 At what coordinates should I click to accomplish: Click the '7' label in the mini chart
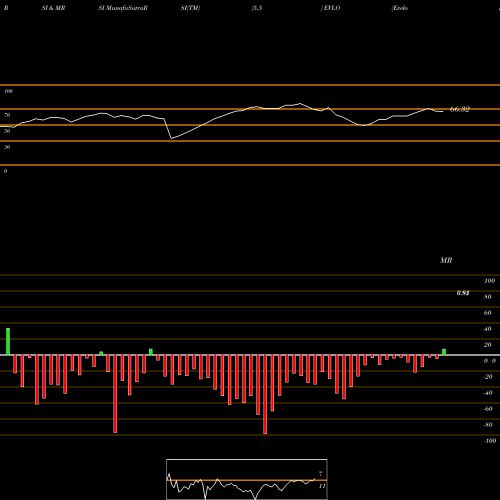pyautogui.click(x=321, y=474)
